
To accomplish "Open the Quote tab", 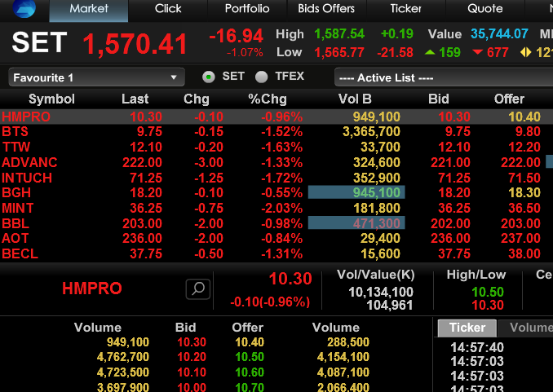I will tap(485, 11).
